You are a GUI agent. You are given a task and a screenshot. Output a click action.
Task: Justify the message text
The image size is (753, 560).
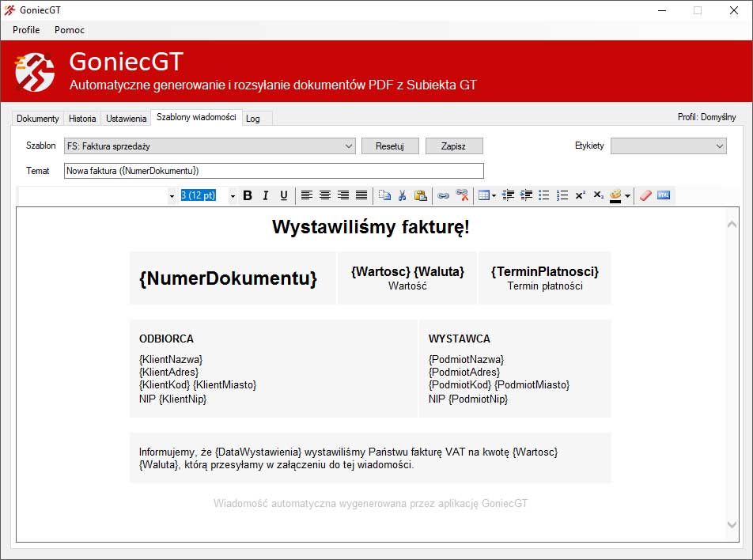coord(361,195)
